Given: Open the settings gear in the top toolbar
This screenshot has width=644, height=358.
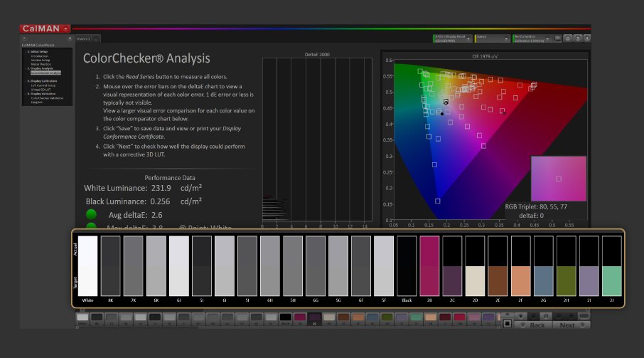Looking at the screenshot, I should [x=568, y=38].
